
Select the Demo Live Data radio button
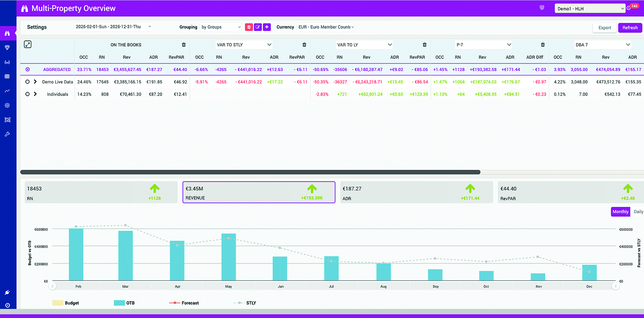[x=28, y=82]
